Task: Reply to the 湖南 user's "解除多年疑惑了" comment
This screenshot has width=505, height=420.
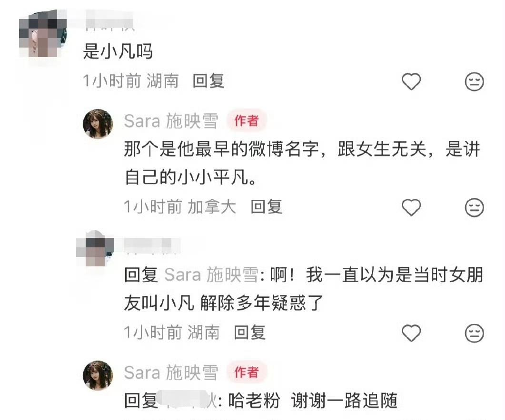Action: tap(249, 332)
